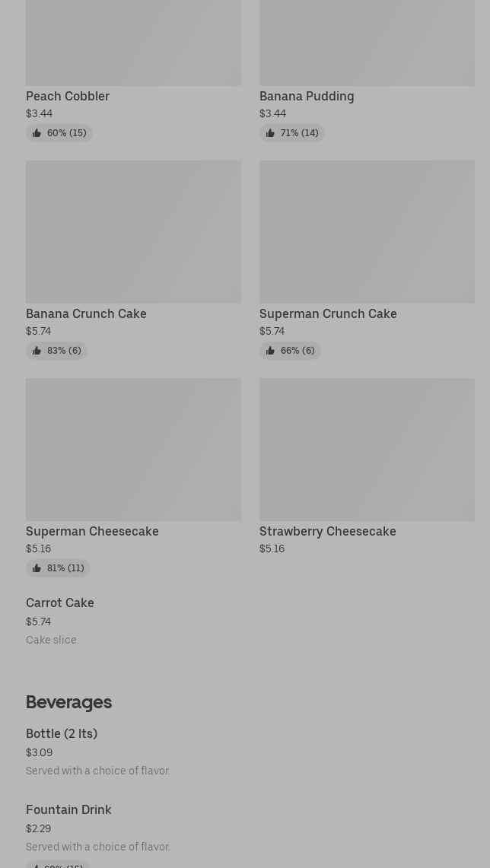Open the Superman Cheesecake image
Viewport: 490px width, 868px height.
[x=133, y=450]
